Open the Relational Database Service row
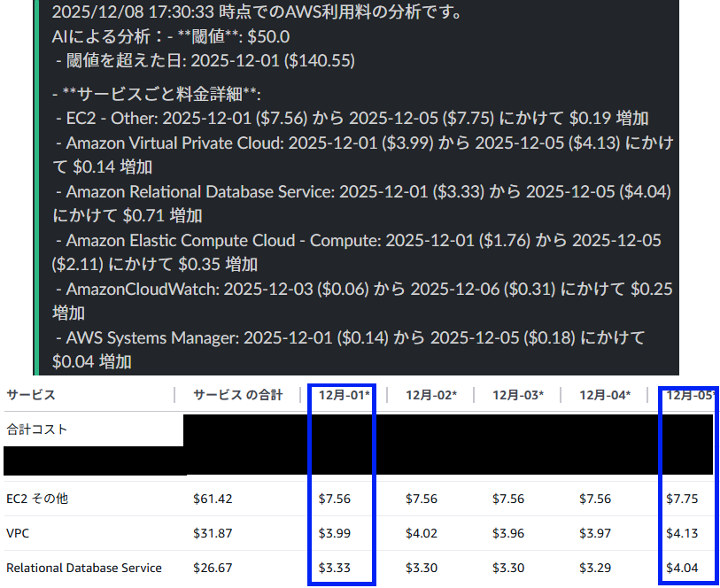 (83, 568)
